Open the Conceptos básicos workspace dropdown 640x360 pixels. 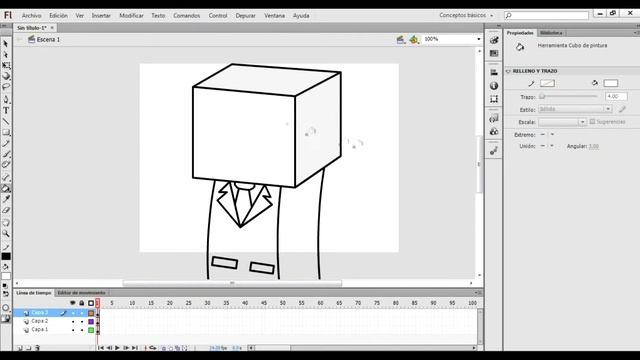pyautogui.click(x=466, y=15)
